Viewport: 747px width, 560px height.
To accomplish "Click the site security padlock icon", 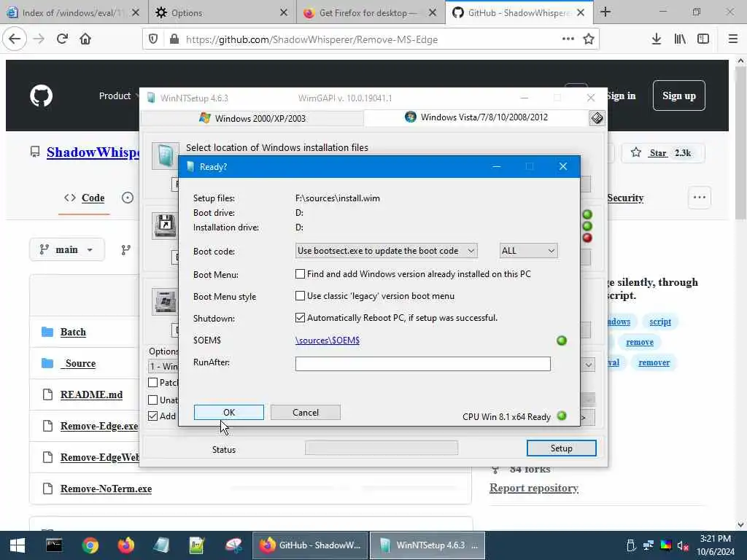I will pyautogui.click(x=174, y=39).
